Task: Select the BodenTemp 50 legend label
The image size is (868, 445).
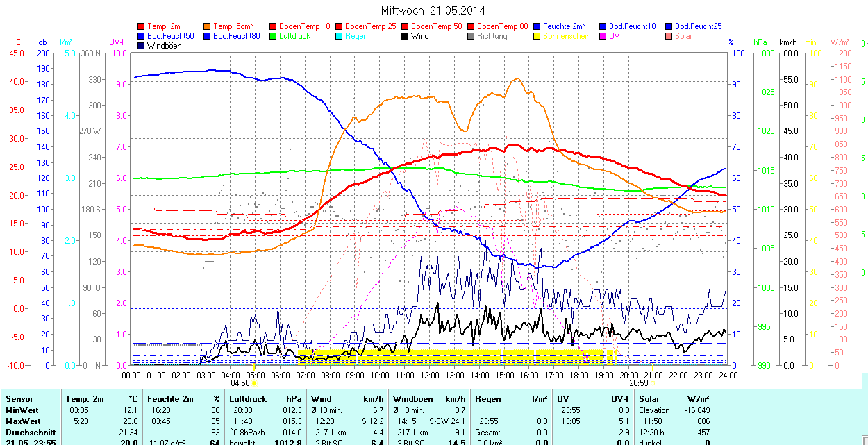Action: click(x=437, y=26)
